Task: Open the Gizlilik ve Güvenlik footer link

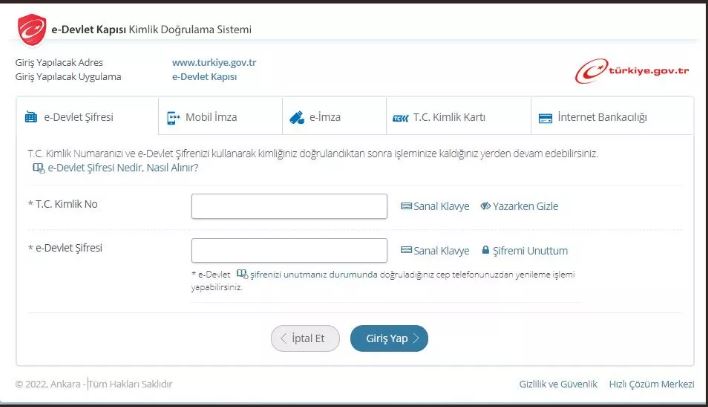Action: (558, 384)
